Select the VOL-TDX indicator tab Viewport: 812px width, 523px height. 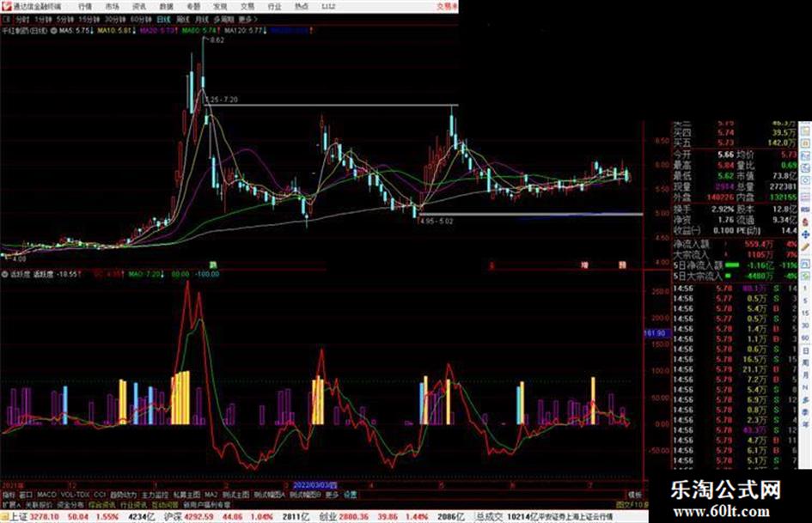pos(75,495)
